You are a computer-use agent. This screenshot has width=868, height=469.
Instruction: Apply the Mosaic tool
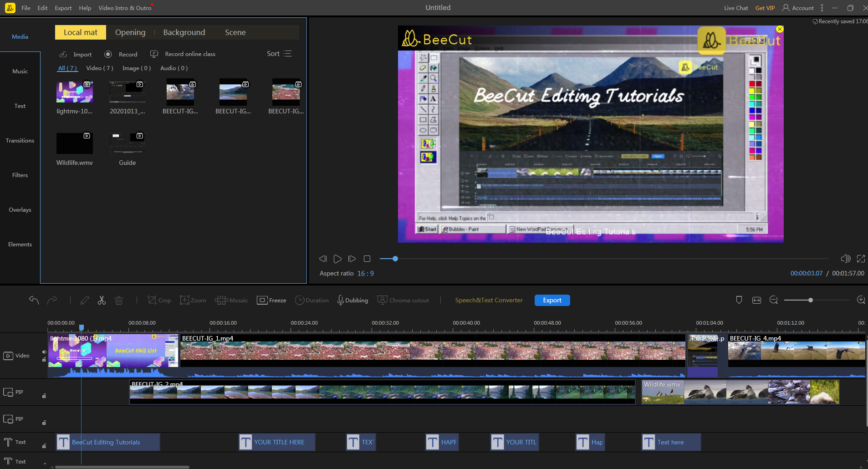[x=232, y=300]
